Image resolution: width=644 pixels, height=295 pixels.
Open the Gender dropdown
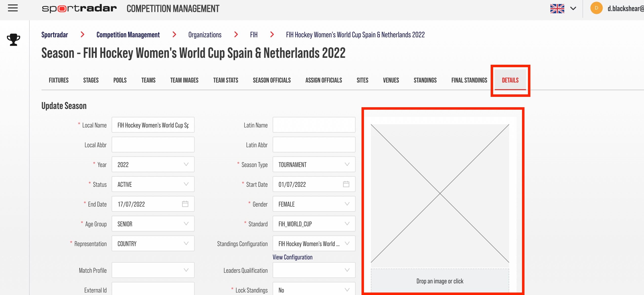click(x=314, y=204)
